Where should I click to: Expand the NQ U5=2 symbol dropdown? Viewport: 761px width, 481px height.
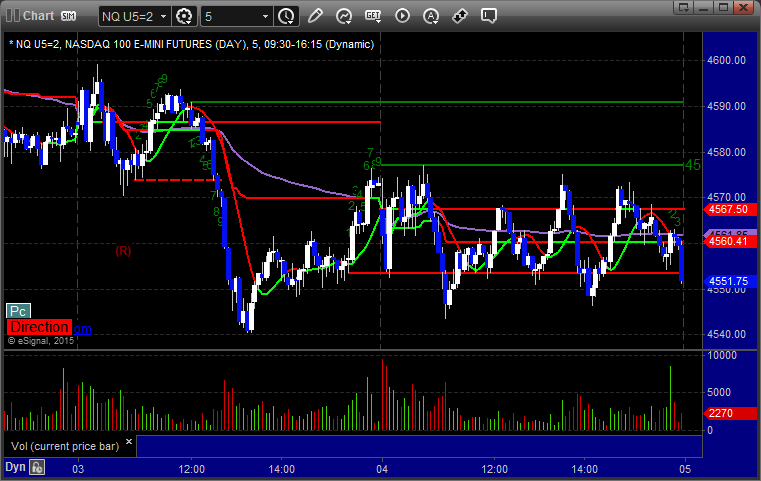tap(164, 17)
